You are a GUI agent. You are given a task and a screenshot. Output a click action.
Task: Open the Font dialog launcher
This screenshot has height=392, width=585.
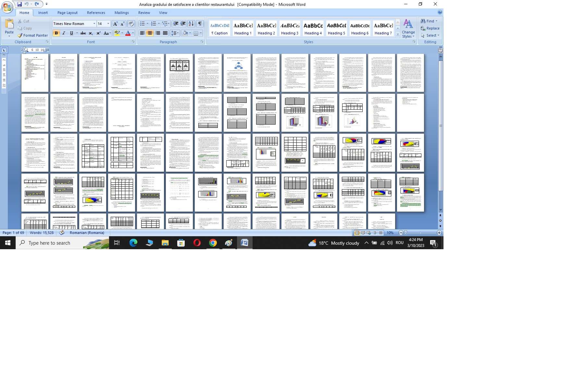coord(133,42)
